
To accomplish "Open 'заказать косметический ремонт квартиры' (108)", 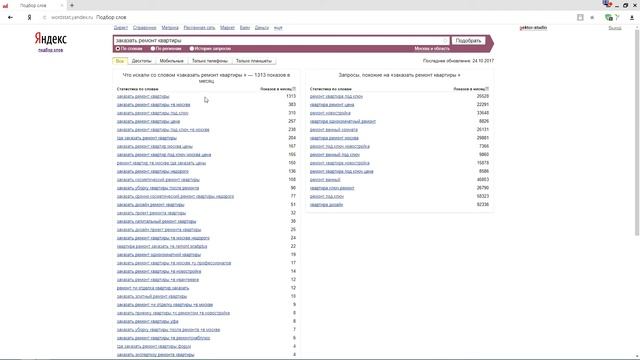I will click(158, 180).
